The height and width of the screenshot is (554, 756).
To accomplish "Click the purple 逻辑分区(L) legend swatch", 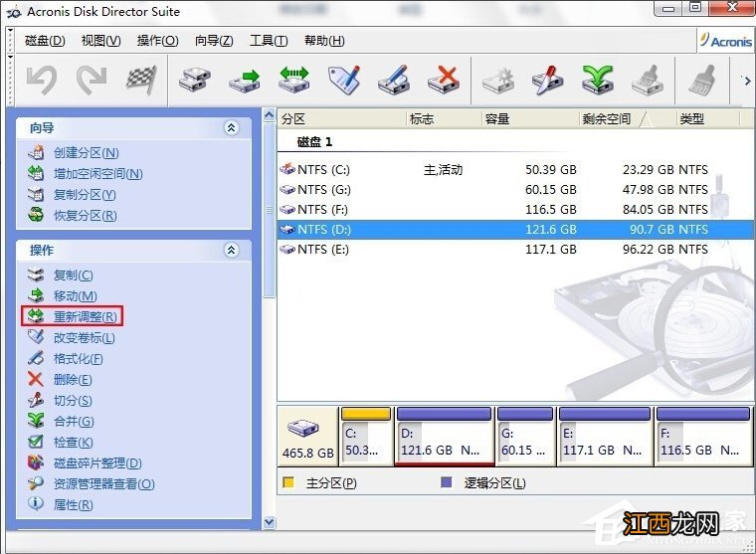I will (x=447, y=482).
